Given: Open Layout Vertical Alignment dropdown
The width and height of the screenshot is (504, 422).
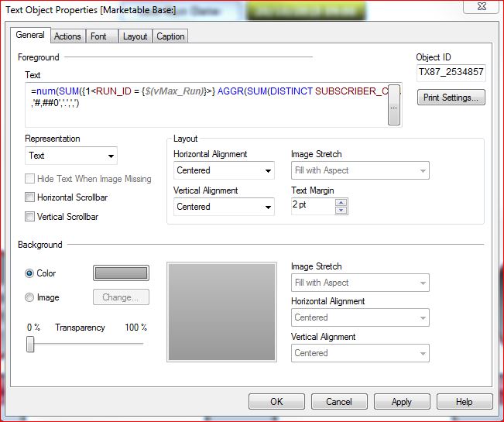Looking at the screenshot, I should [x=224, y=207].
